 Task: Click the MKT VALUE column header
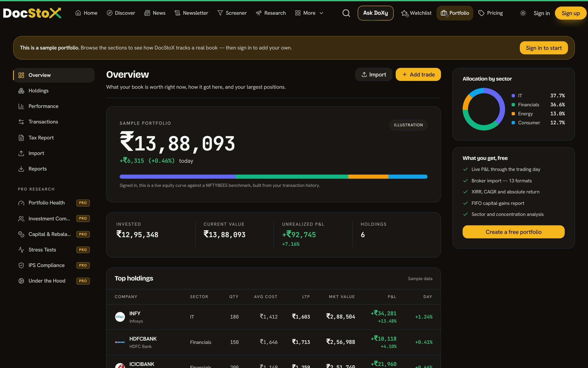pyautogui.click(x=342, y=297)
